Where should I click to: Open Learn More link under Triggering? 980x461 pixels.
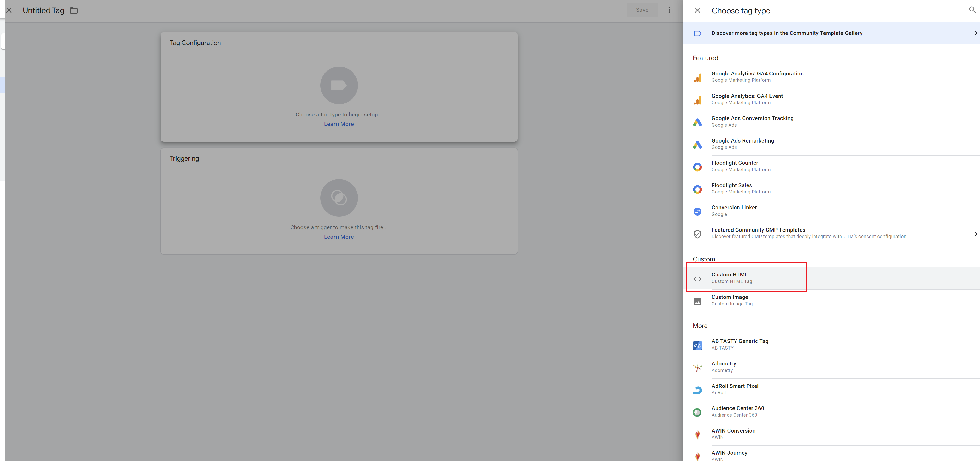pyautogui.click(x=339, y=237)
